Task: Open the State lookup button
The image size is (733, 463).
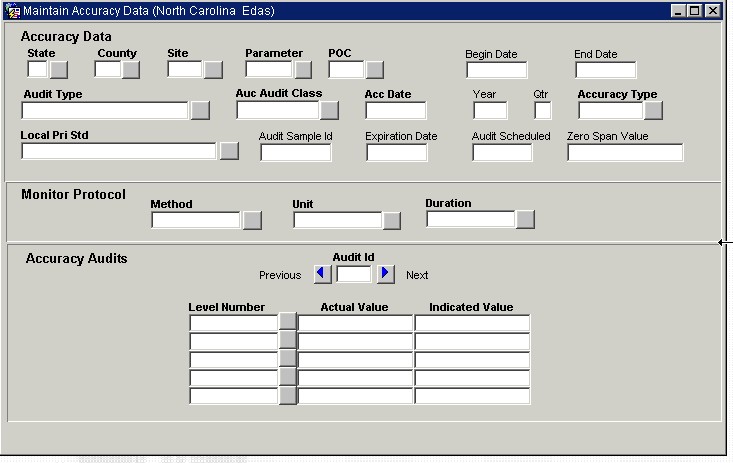Action: click(x=59, y=70)
